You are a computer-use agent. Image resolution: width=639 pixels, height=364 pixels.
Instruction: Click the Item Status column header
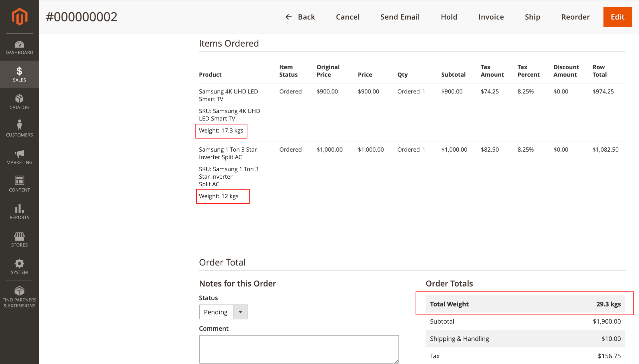[288, 71]
